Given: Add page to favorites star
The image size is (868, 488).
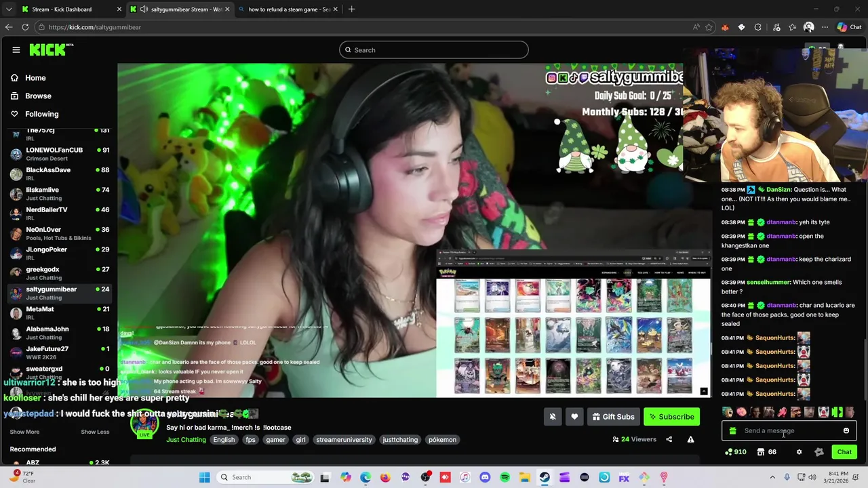Looking at the screenshot, I should click(709, 27).
